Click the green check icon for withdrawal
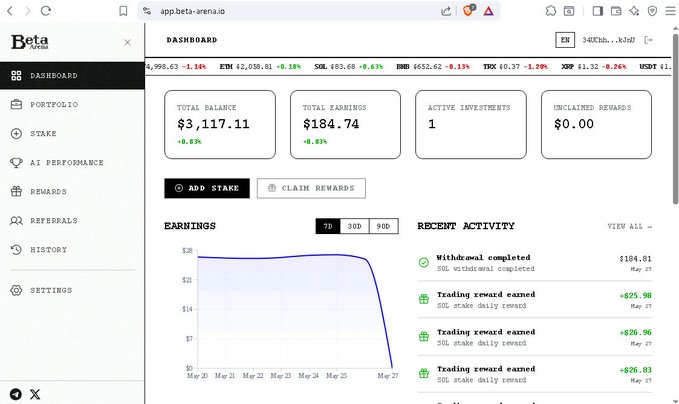This screenshot has height=404, width=679. 424,262
